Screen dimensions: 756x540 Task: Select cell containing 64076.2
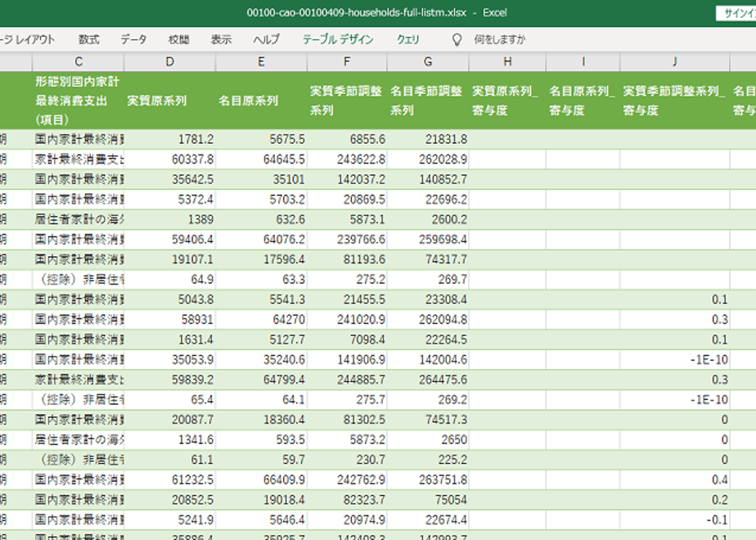point(261,239)
